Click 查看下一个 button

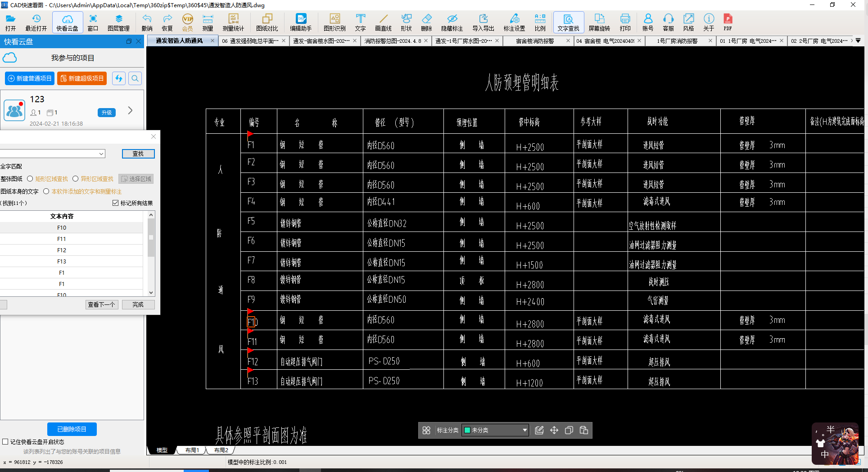102,304
